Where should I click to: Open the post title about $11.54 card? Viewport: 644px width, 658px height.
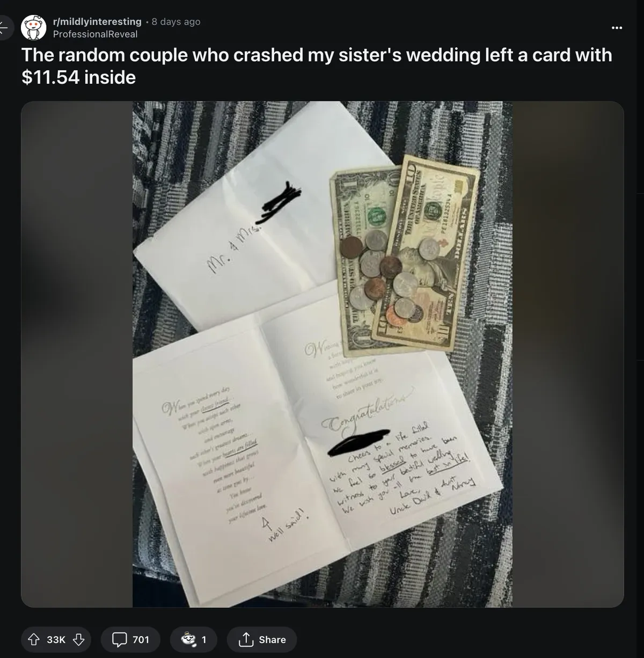click(x=317, y=66)
